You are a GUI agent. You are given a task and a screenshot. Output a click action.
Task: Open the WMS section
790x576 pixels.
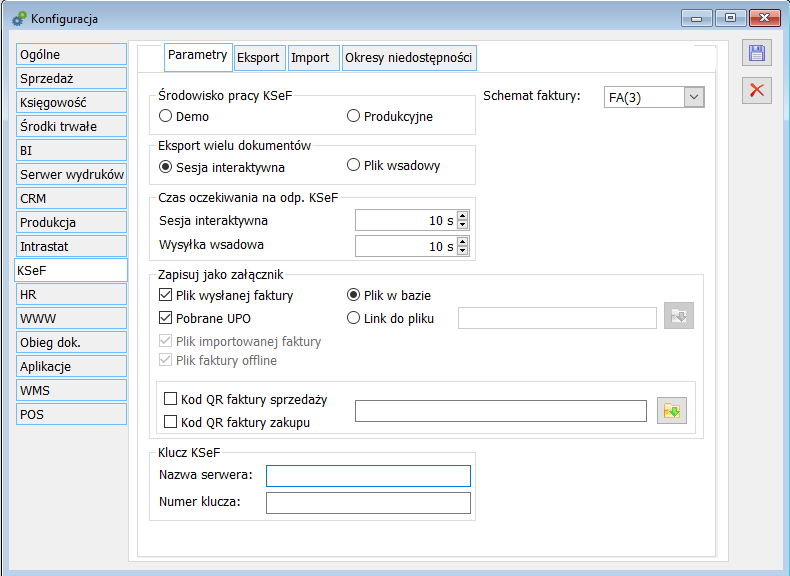71,391
